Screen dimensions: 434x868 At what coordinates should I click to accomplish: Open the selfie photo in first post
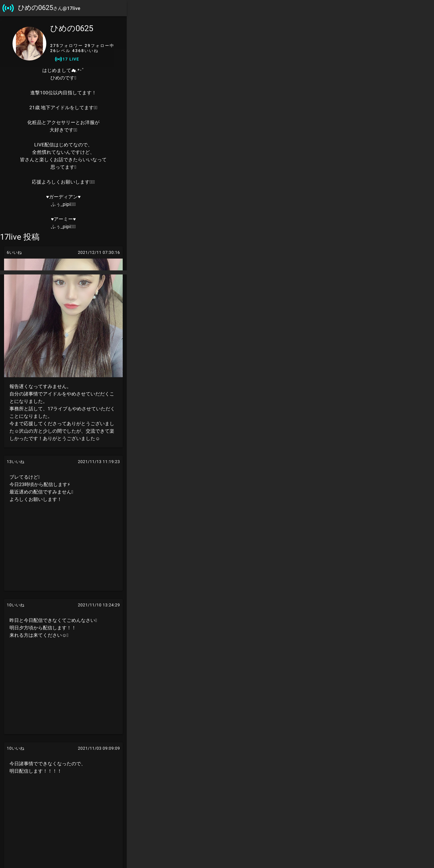pos(63,318)
